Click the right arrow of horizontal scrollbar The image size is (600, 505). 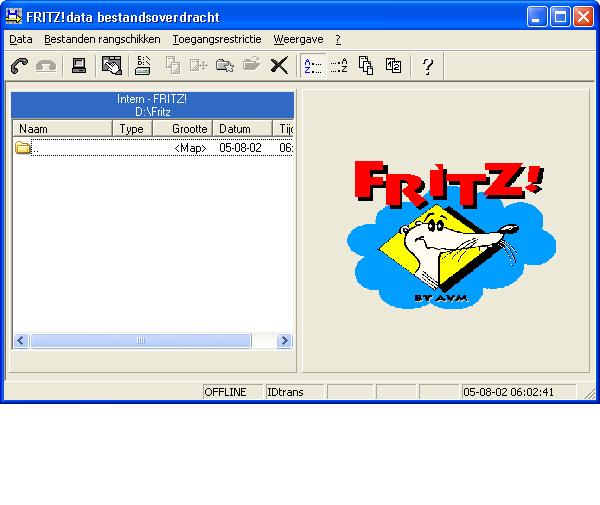(284, 340)
